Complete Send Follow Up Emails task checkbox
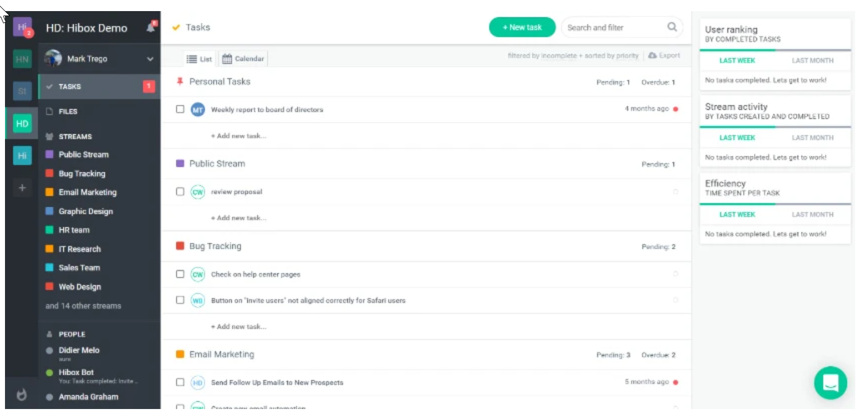868x419 pixels. coord(180,382)
